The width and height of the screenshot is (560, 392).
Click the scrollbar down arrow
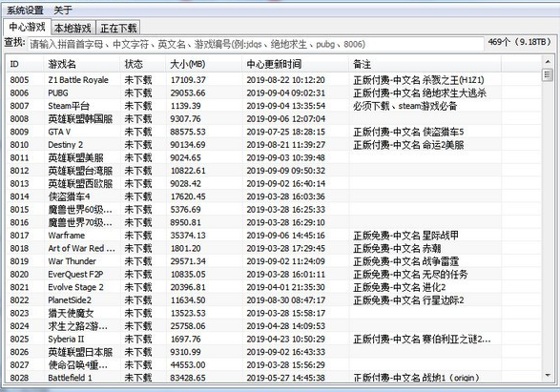coord(548,375)
